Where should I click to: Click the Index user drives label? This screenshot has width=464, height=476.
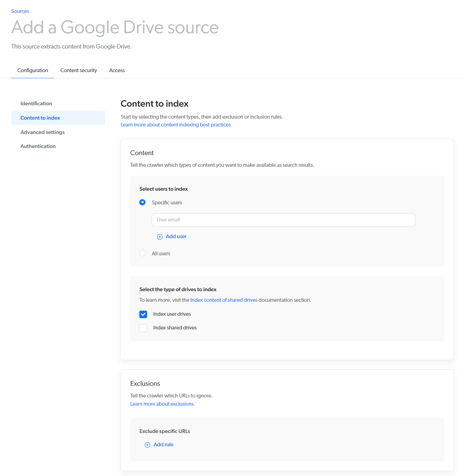[172, 314]
